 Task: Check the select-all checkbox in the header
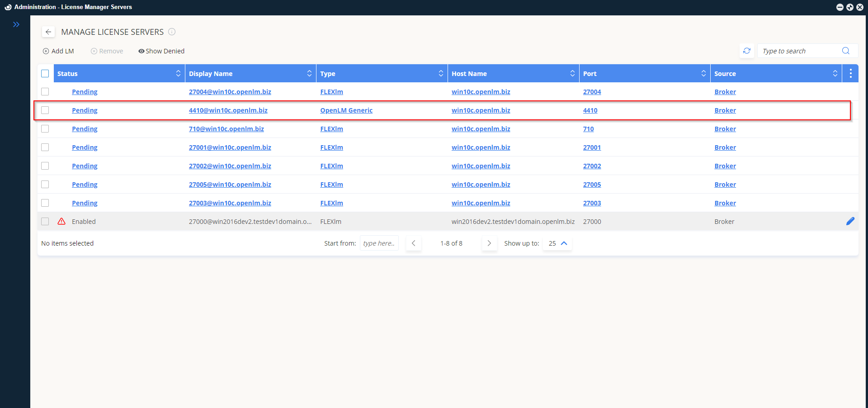(x=45, y=73)
